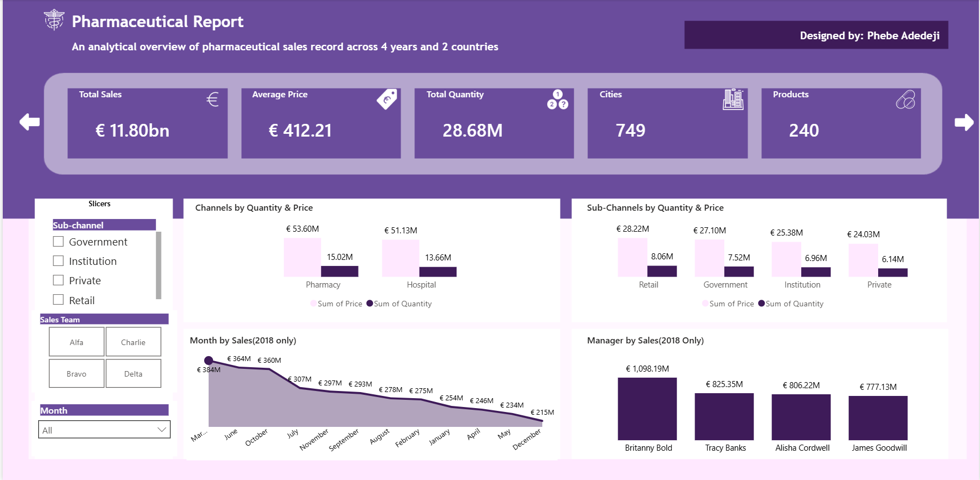The image size is (980, 480).
Task: Click the Hospital quantity bar 13.66M
Action: [438, 272]
